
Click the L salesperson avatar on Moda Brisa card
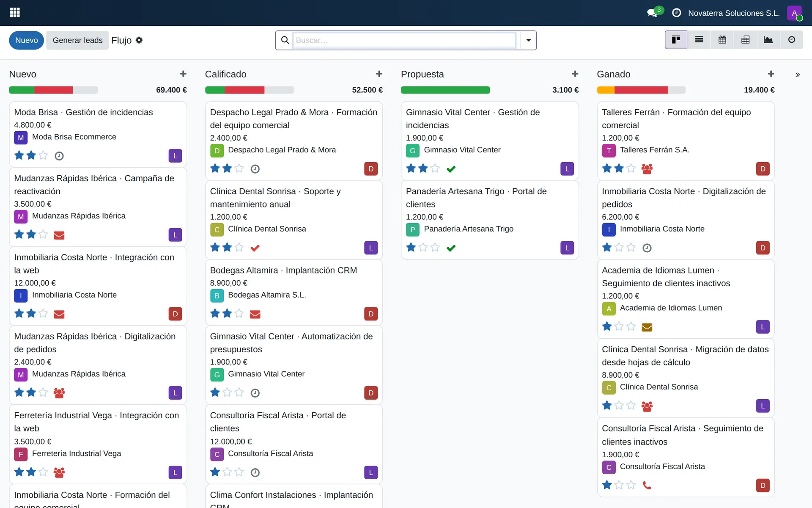point(175,156)
